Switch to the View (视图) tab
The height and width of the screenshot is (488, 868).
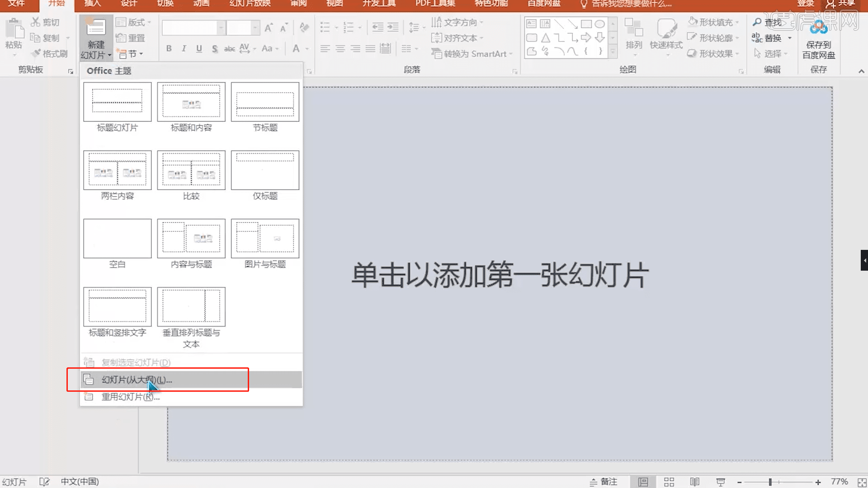(x=335, y=4)
